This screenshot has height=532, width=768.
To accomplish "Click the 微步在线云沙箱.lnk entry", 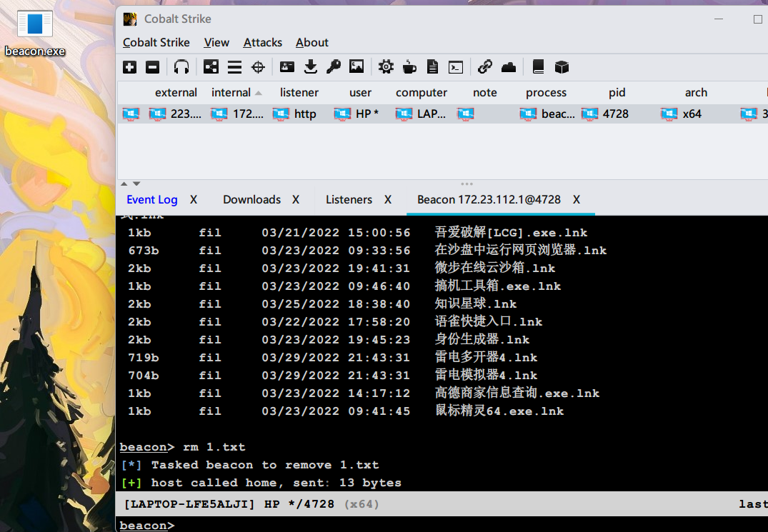I will [x=494, y=268].
